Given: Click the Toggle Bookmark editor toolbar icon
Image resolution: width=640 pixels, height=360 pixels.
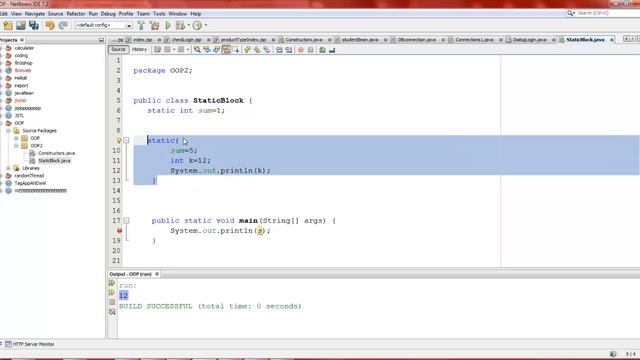Looking at the screenshot, I should 267,50.
